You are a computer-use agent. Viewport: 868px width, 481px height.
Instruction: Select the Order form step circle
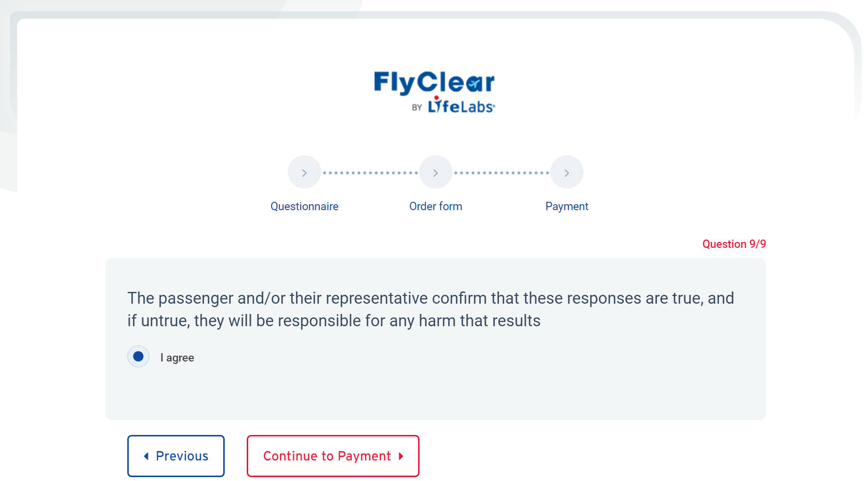pos(435,172)
